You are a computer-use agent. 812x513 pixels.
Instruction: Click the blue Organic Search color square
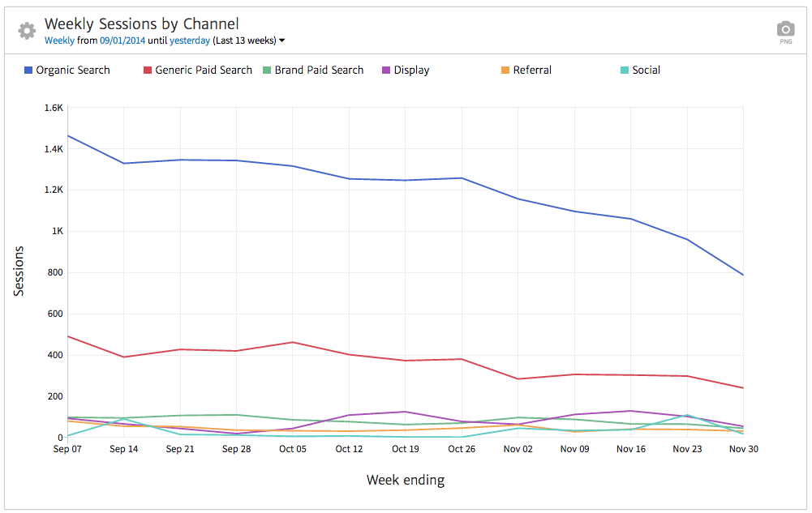28,71
